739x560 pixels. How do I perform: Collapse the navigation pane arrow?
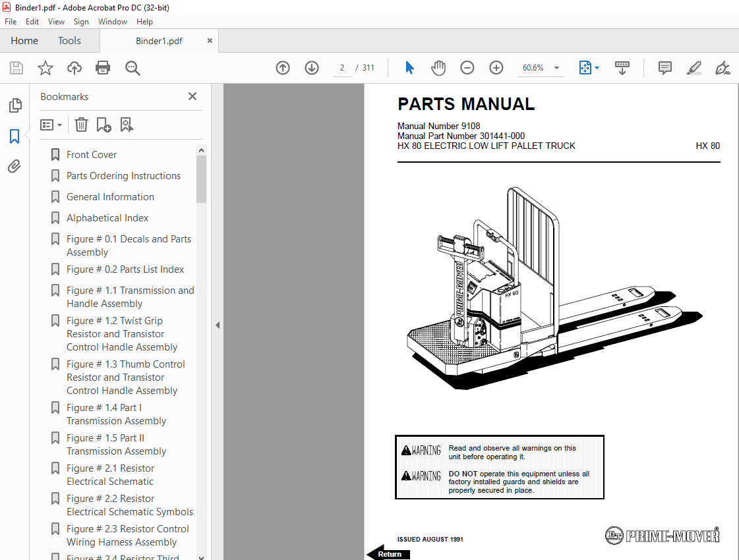pyautogui.click(x=218, y=325)
